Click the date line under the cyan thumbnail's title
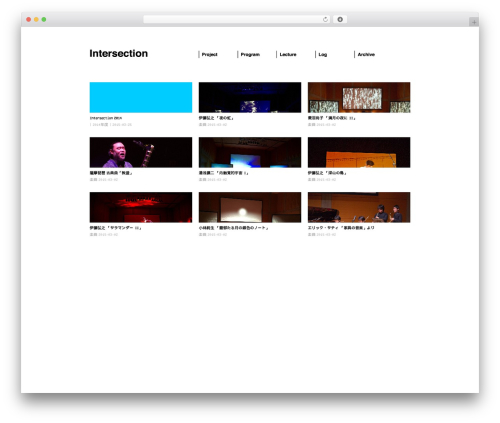Screen dimensions: 500x423 [x=111, y=125]
